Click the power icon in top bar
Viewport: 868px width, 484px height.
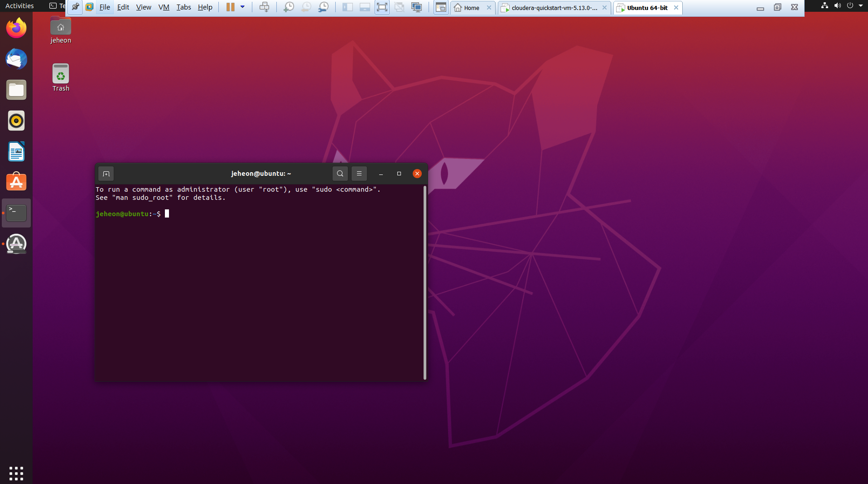click(x=850, y=6)
